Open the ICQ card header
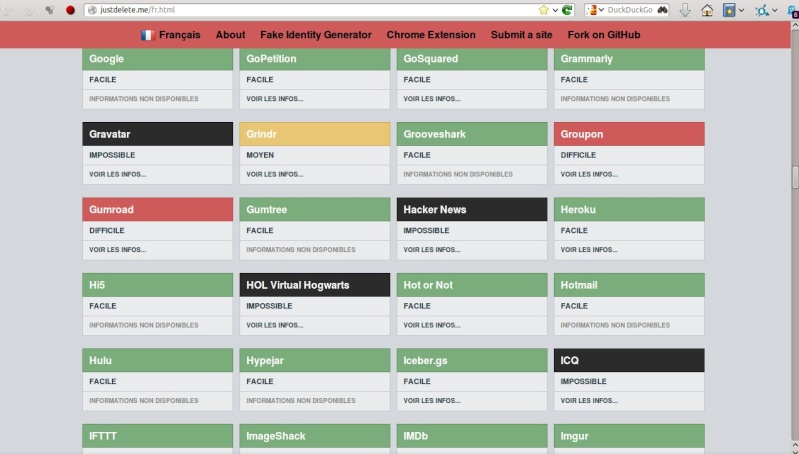The height and width of the screenshot is (454, 799). pos(629,360)
